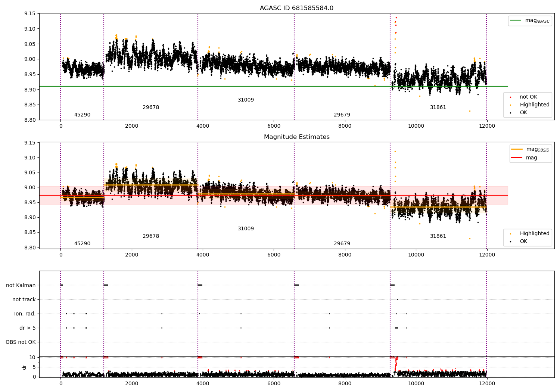The height and width of the screenshot is (392, 560).
Task: Click the 8000 x-tick under bottom plot
Action: pos(345,384)
